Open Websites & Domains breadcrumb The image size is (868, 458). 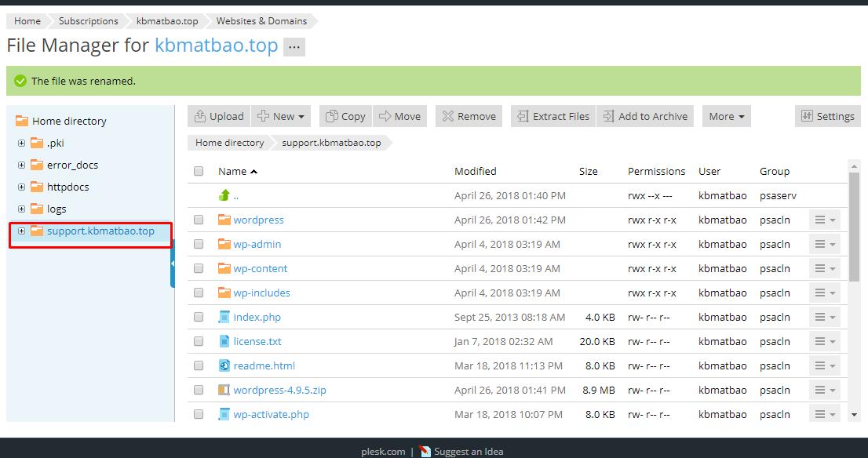click(x=261, y=21)
